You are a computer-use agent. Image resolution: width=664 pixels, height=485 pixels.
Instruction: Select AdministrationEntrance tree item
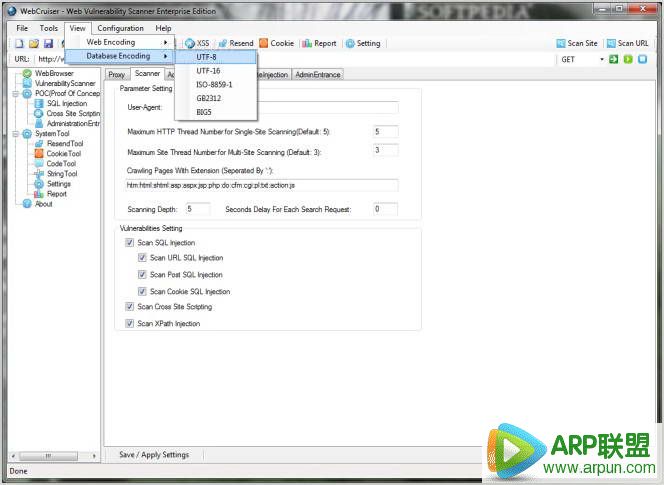coord(73,124)
